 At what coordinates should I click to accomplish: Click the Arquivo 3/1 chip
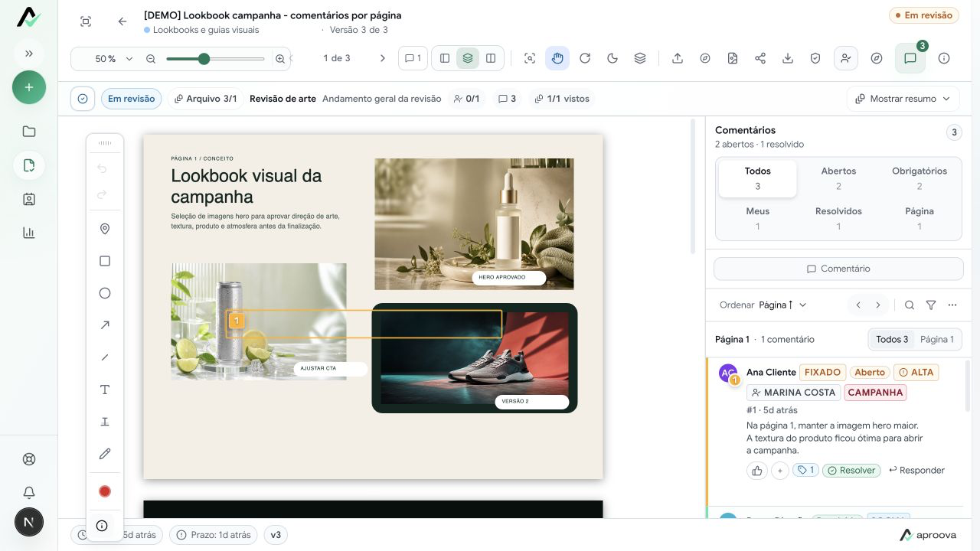pos(205,99)
